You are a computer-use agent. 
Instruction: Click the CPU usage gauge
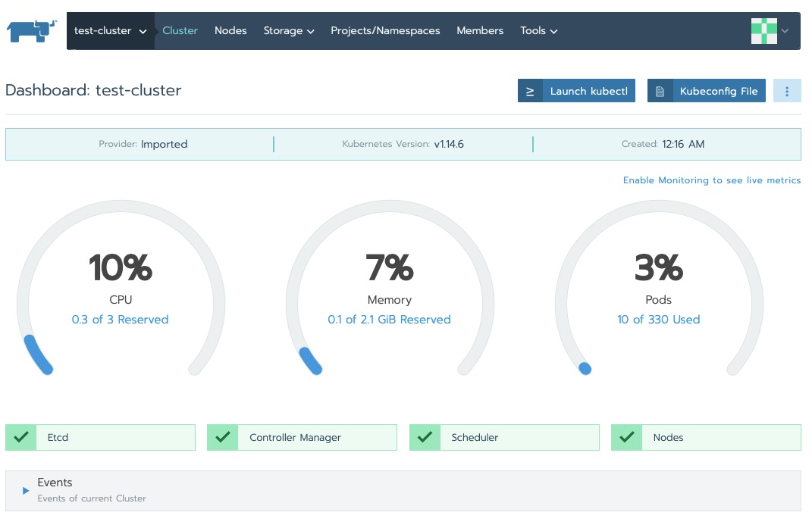click(x=121, y=288)
